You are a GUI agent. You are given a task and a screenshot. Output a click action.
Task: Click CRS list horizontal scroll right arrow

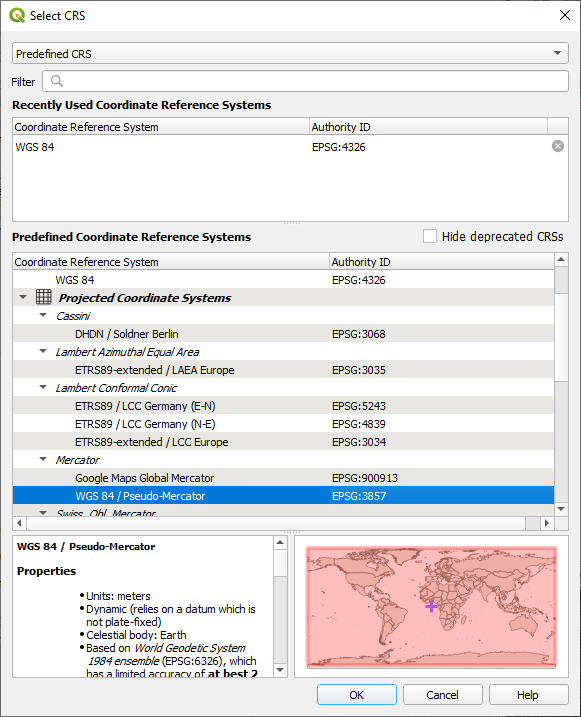tap(547, 523)
